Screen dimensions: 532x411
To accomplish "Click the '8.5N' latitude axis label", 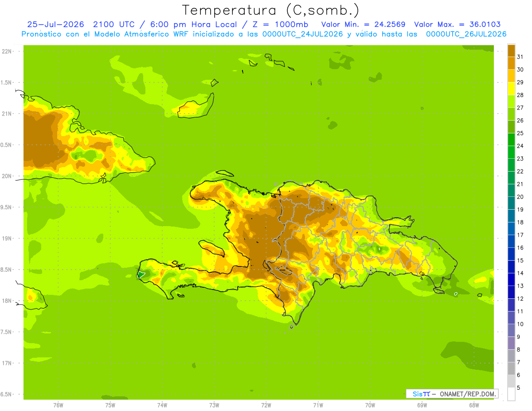I will [7, 270].
